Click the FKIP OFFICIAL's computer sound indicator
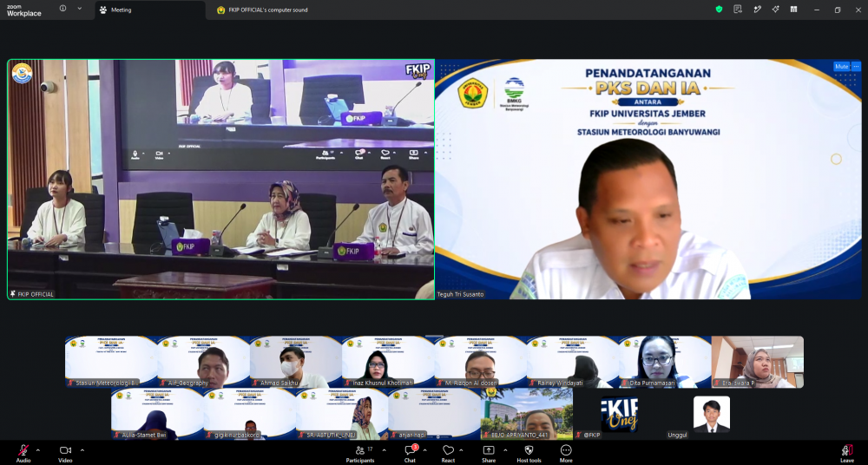The image size is (868, 465). [x=262, y=10]
